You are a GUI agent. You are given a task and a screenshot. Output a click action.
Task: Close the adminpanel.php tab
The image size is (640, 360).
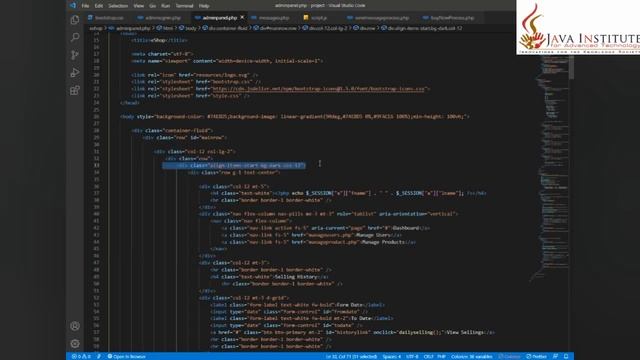coord(242,18)
